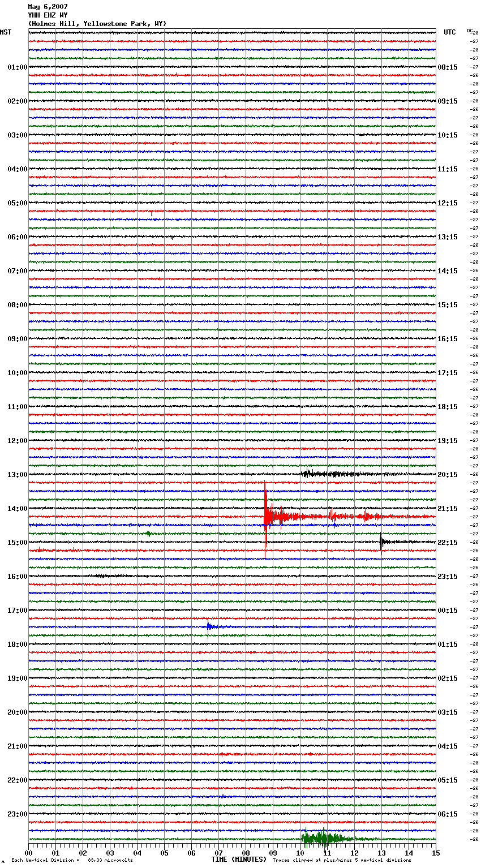Click the 00:15 UTC time label
Screen dimensions: 481x868
click(x=448, y=611)
